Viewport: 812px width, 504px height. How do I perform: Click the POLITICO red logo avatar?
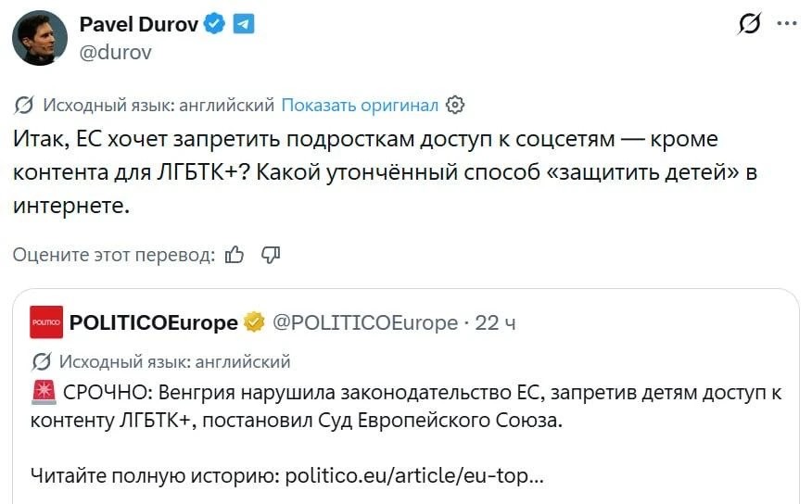click(46, 322)
